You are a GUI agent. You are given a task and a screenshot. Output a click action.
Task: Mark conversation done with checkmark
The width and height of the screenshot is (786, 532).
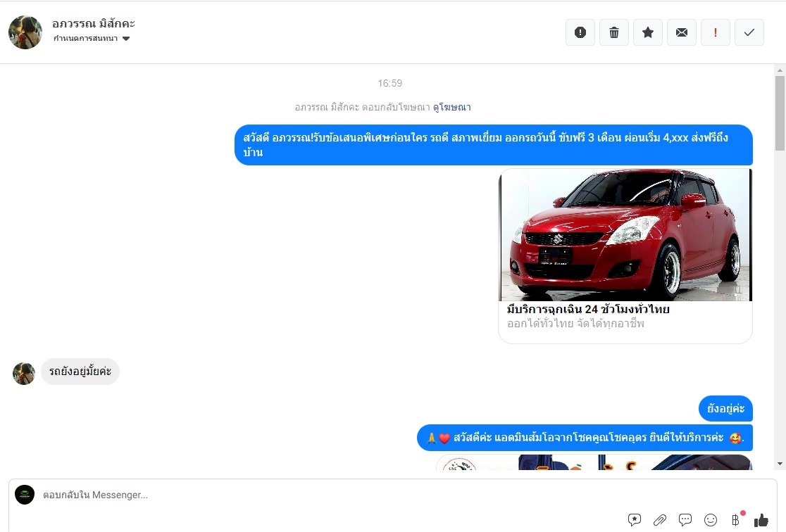tap(749, 32)
